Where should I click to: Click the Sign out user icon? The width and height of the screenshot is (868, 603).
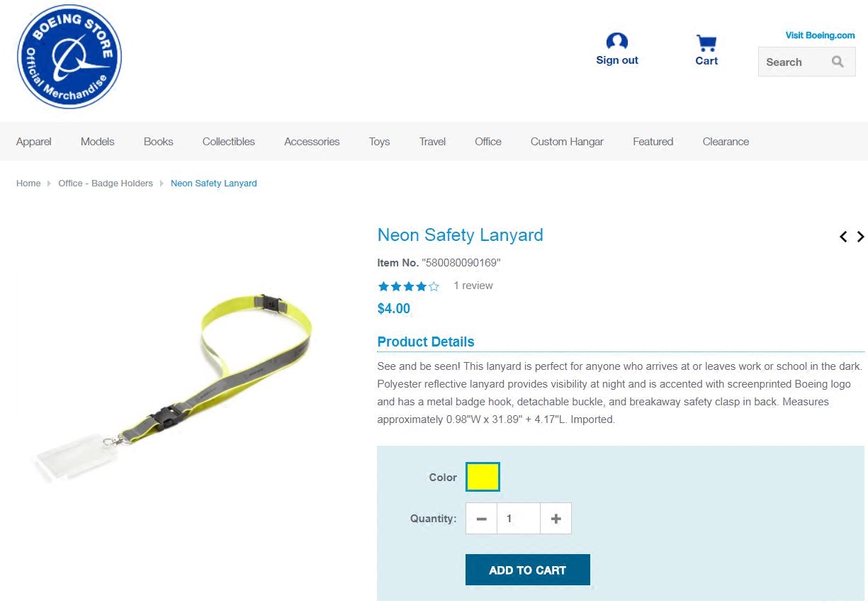[x=617, y=42]
